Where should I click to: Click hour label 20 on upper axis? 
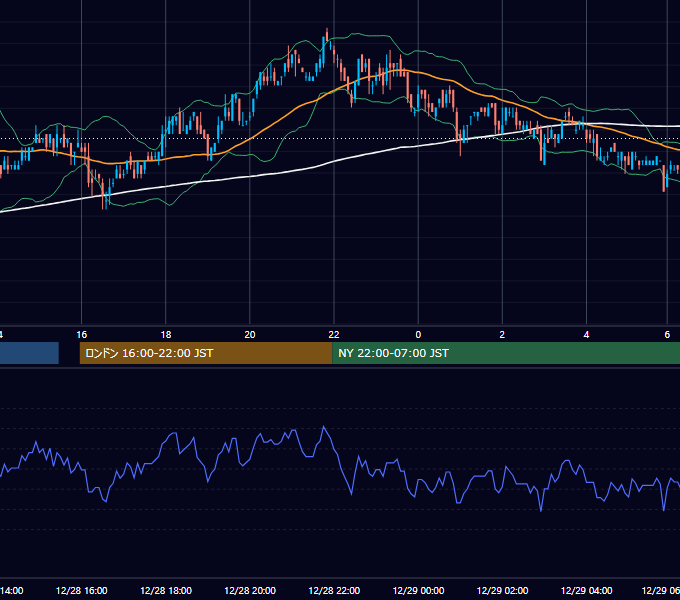250,335
